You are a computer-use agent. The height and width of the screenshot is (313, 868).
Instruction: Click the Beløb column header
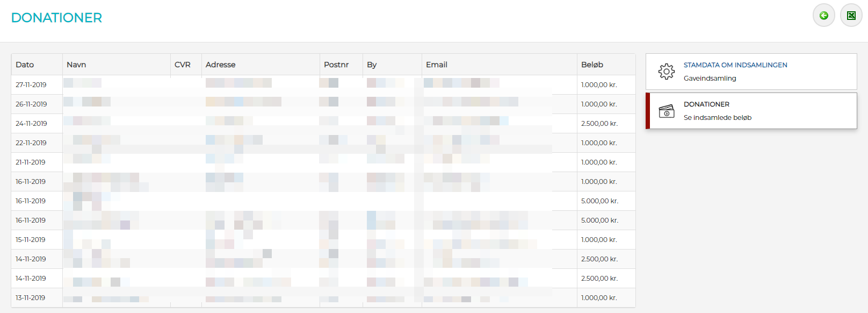(592, 65)
